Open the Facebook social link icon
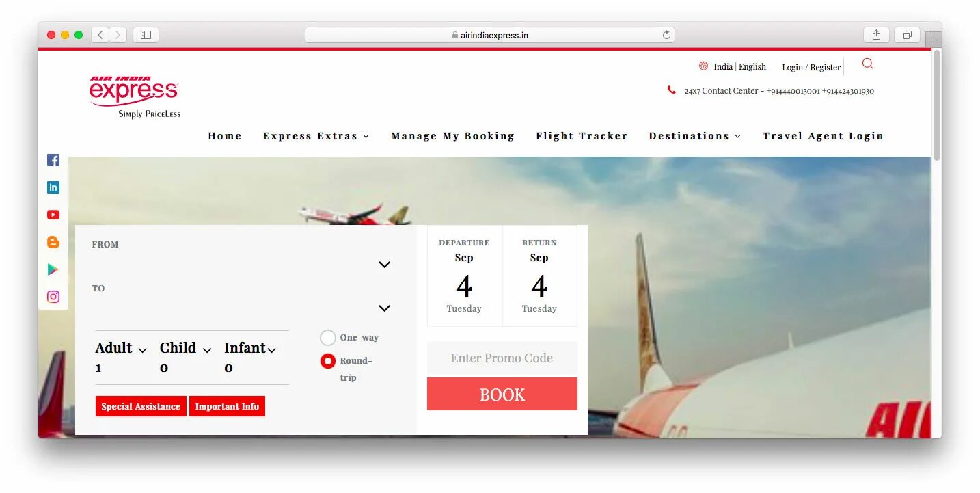This screenshot has width=980, height=493. [x=53, y=160]
